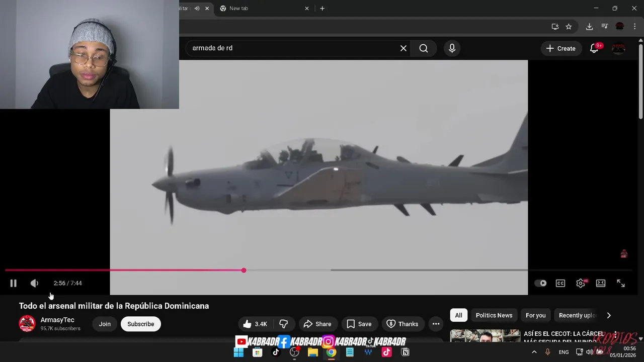
Task: Open the taskbar speaker volume icon
Action: click(x=589, y=352)
